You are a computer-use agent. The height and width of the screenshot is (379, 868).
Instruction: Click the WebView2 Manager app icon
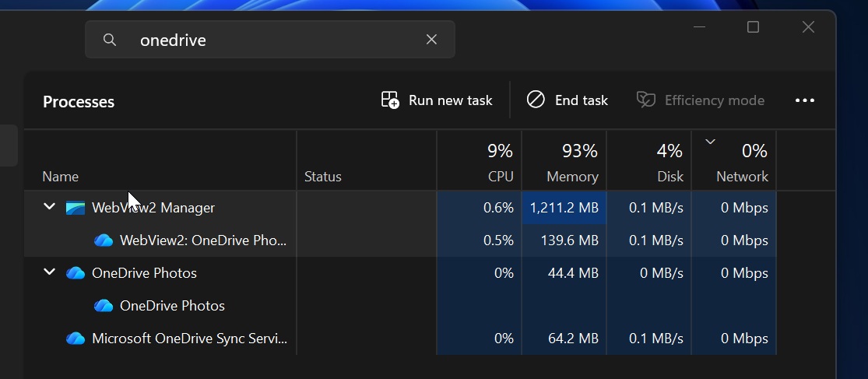[76, 208]
